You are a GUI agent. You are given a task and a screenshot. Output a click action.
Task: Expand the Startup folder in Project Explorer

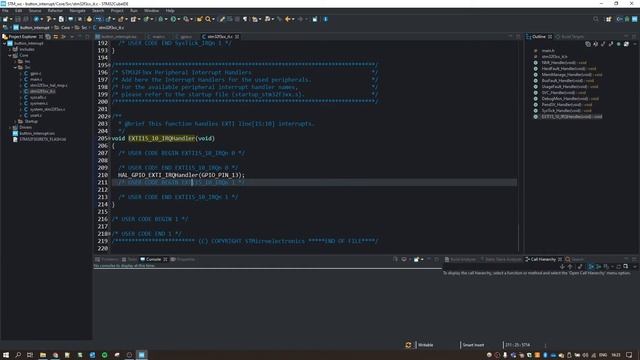15,121
